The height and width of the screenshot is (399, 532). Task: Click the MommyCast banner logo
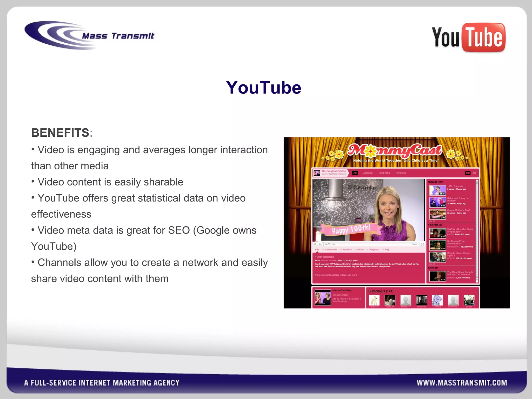(x=395, y=151)
